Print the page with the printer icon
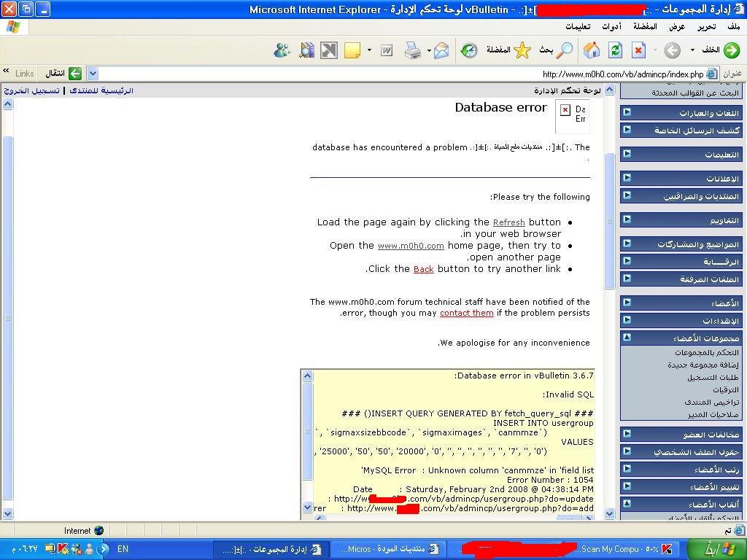Screen dimensions: 747x560 point(413,50)
